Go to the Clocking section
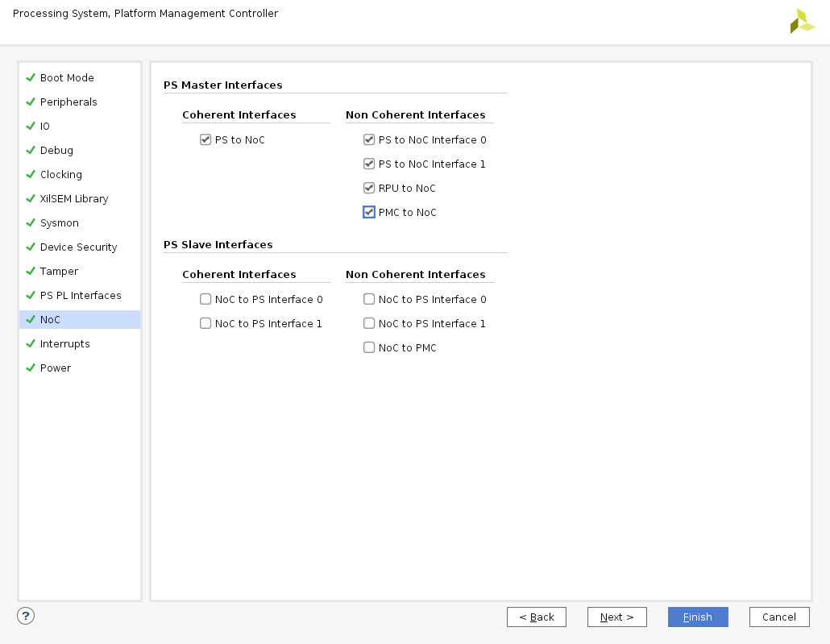This screenshot has height=644, width=830. pos(61,175)
